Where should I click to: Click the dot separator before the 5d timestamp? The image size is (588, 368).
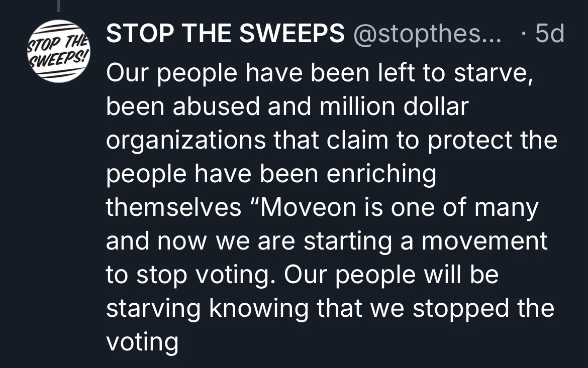[x=524, y=35]
